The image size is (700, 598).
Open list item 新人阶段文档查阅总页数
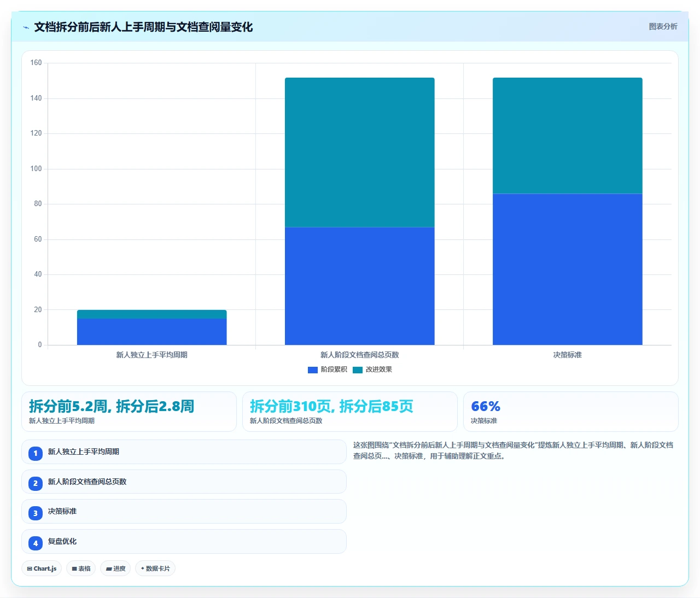(x=184, y=482)
